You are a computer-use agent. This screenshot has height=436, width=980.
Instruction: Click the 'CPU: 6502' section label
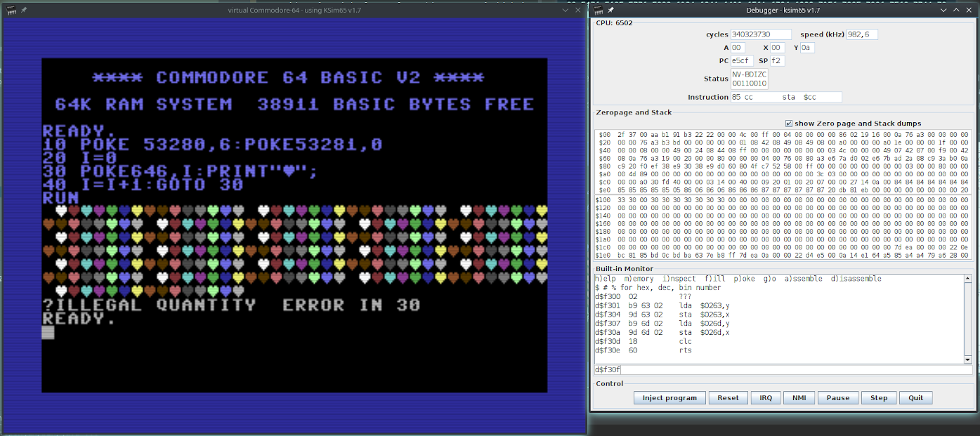[x=615, y=22]
